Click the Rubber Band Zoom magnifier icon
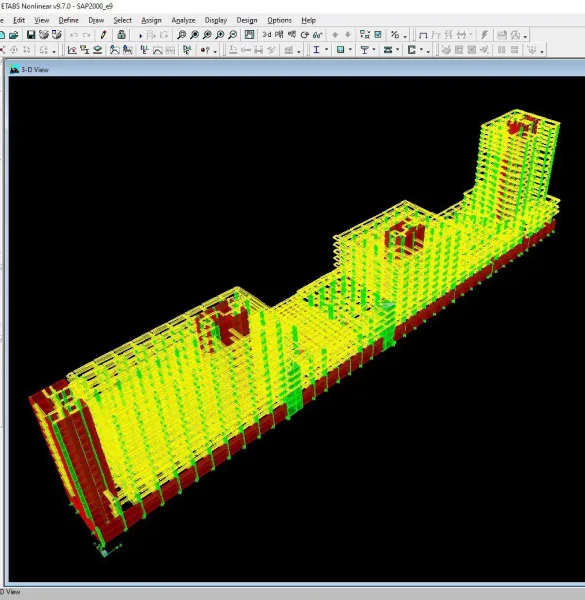Viewport: 585px width, 600px height. point(181,35)
